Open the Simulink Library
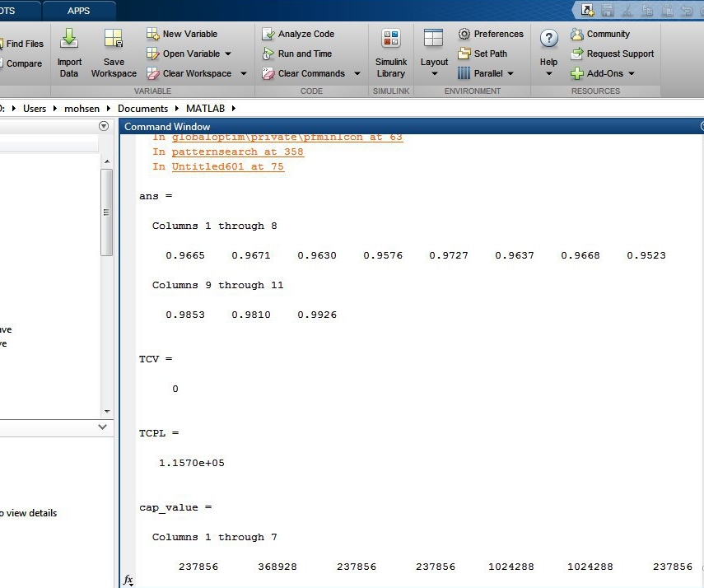Image resolution: width=704 pixels, height=588 pixels. coord(391,39)
